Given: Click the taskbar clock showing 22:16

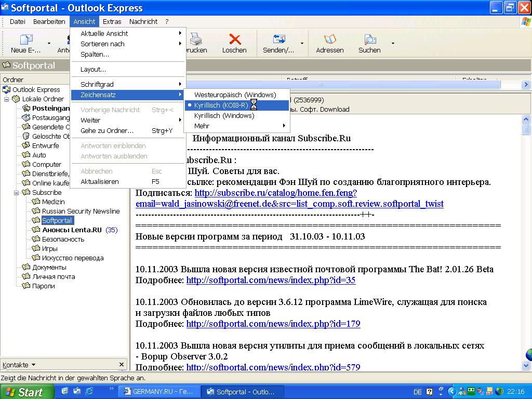Looking at the screenshot, I should pyautogui.click(x=516, y=392).
